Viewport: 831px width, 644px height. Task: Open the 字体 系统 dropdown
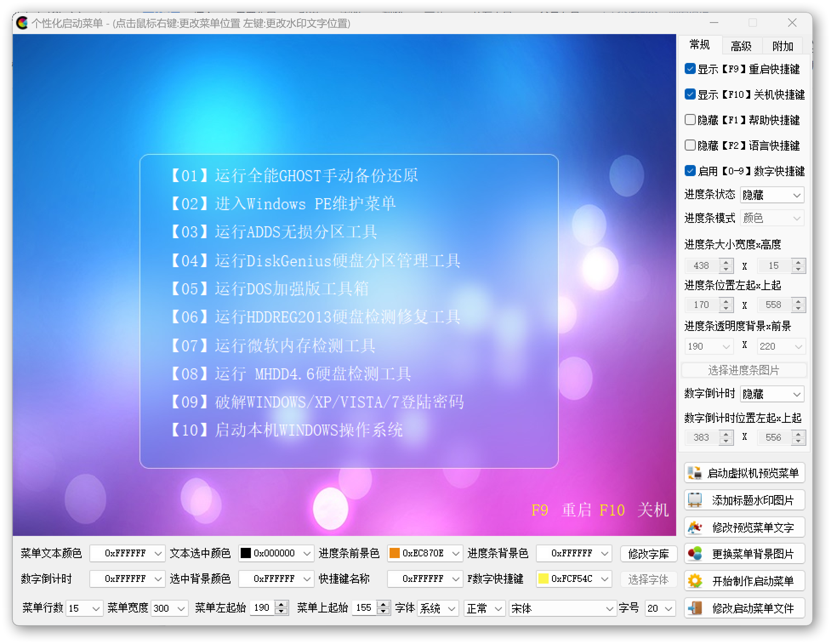pos(438,608)
